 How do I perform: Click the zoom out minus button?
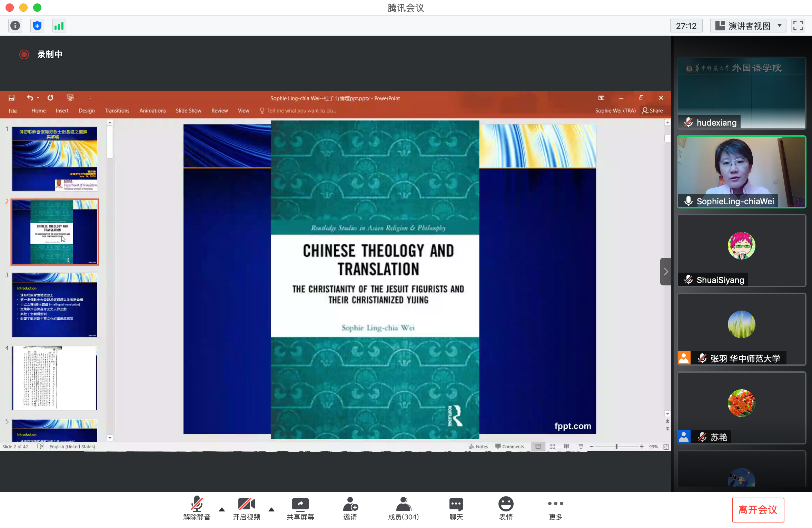click(592, 447)
